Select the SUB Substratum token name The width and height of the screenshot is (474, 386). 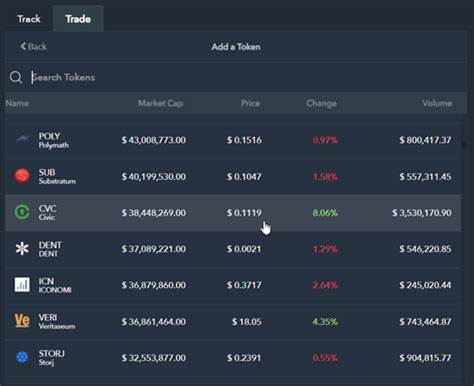click(57, 176)
